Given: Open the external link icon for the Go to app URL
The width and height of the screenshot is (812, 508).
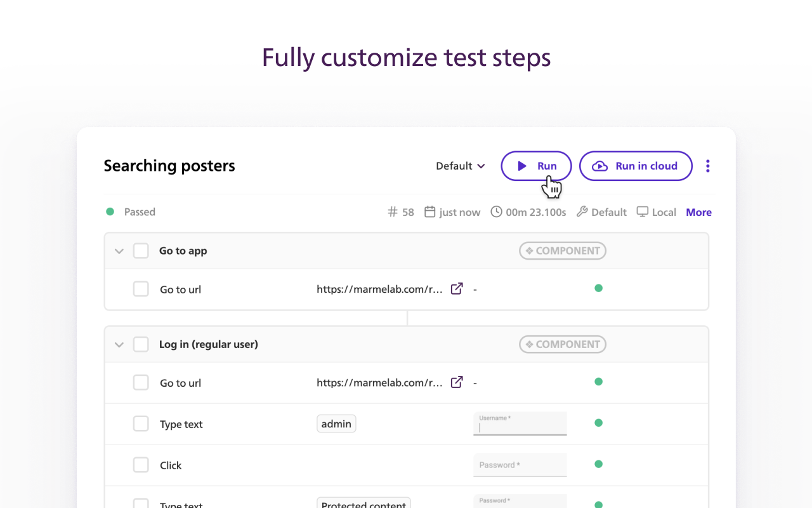Looking at the screenshot, I should [457, 288].
